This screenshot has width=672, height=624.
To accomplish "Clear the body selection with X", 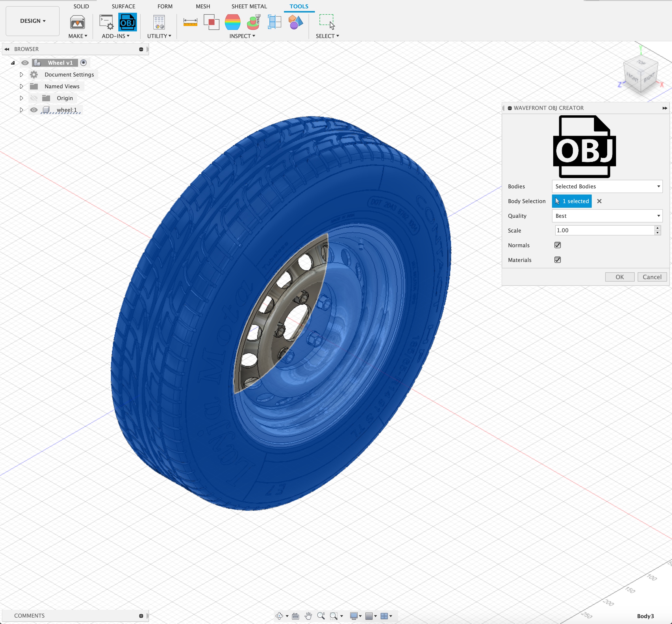I will coord(599,201).
